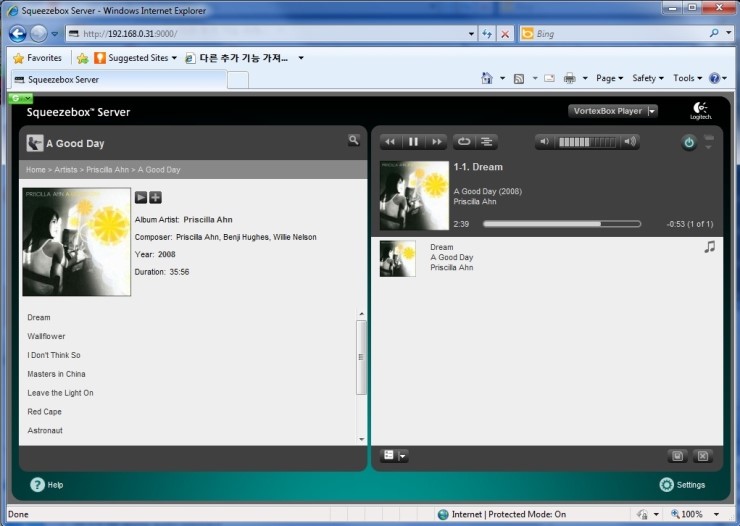Click the music note icon in playlist row

pyautogui.click(x=709, y=246)
